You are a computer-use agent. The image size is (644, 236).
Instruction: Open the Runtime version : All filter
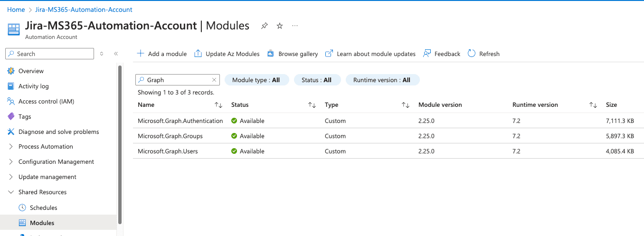(x=382, y=80)
